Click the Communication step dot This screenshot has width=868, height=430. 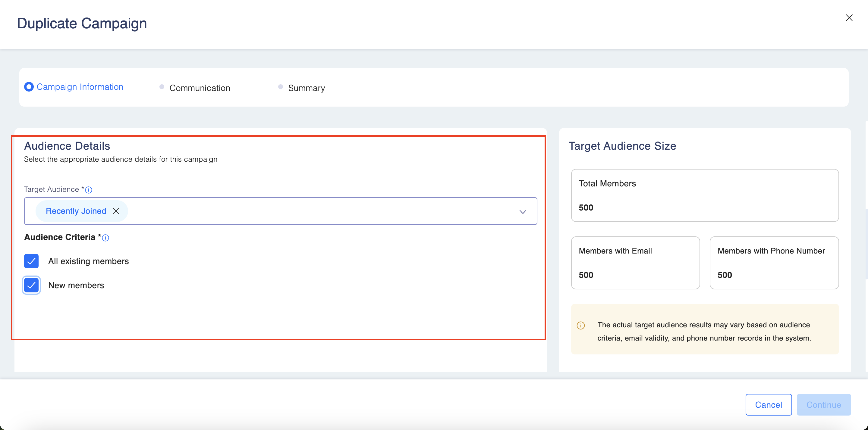click(162, 87)
